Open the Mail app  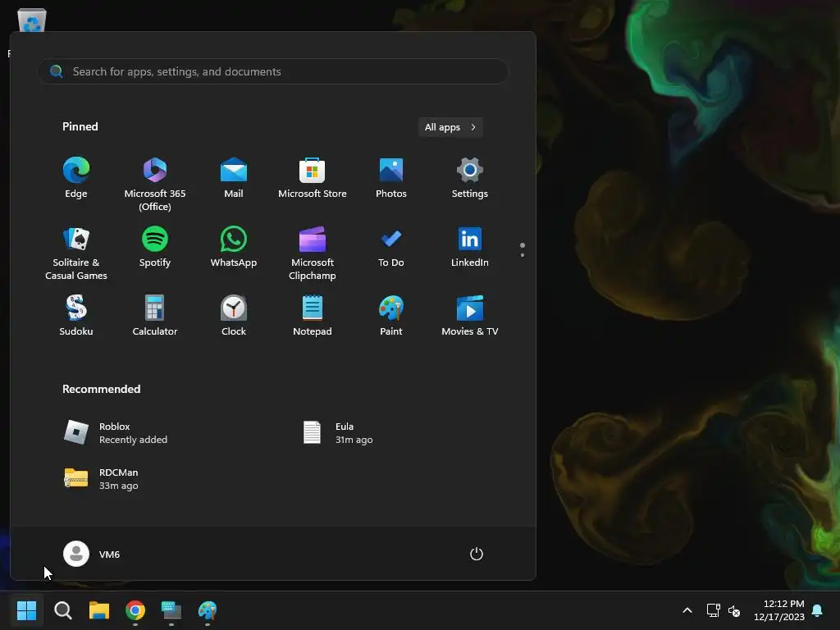click(234, 178)
